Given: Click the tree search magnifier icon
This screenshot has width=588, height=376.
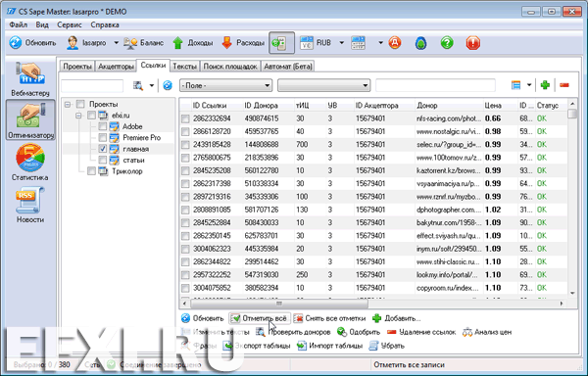Looking at the screenshot, I should click(x=138, y=85).
